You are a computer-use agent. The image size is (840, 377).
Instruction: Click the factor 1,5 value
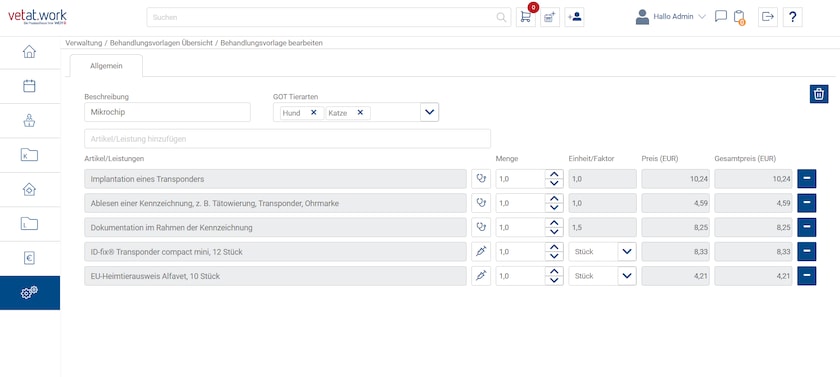tap(602, 228)
